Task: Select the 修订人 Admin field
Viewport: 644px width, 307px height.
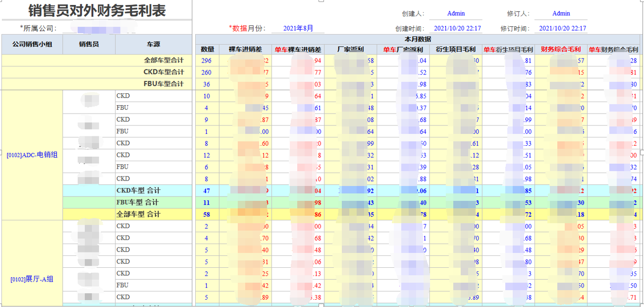Action: click(561, 14)
